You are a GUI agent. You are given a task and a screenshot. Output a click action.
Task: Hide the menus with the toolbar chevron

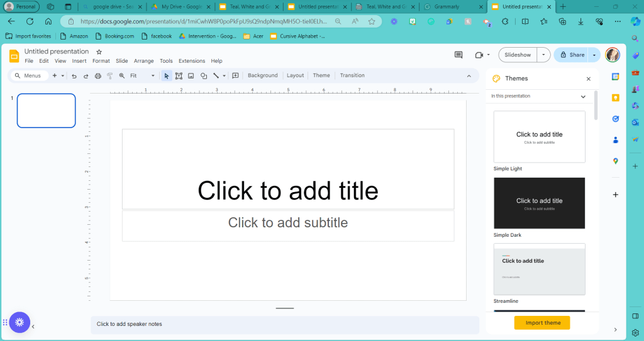coord(469,76)
